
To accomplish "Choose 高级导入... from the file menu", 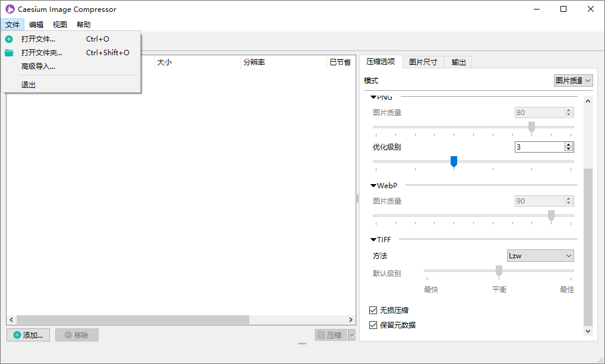I will (x=71, y=67).
